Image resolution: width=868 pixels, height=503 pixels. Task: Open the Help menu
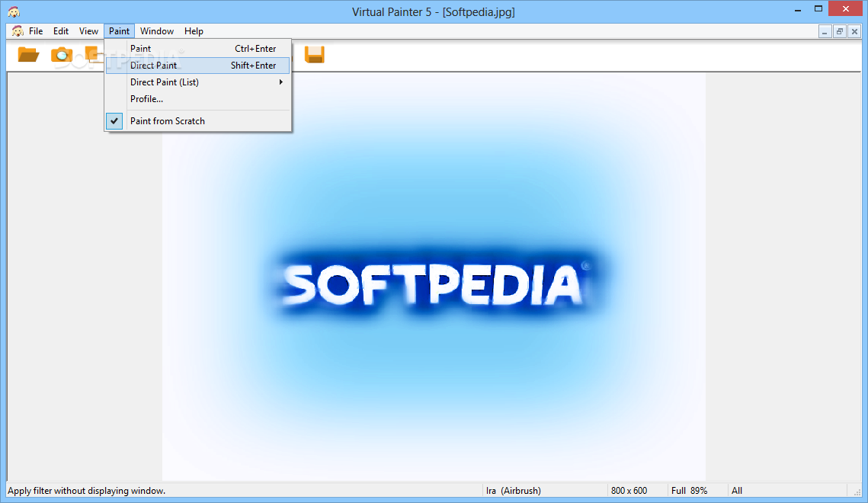tap(194, 31)
